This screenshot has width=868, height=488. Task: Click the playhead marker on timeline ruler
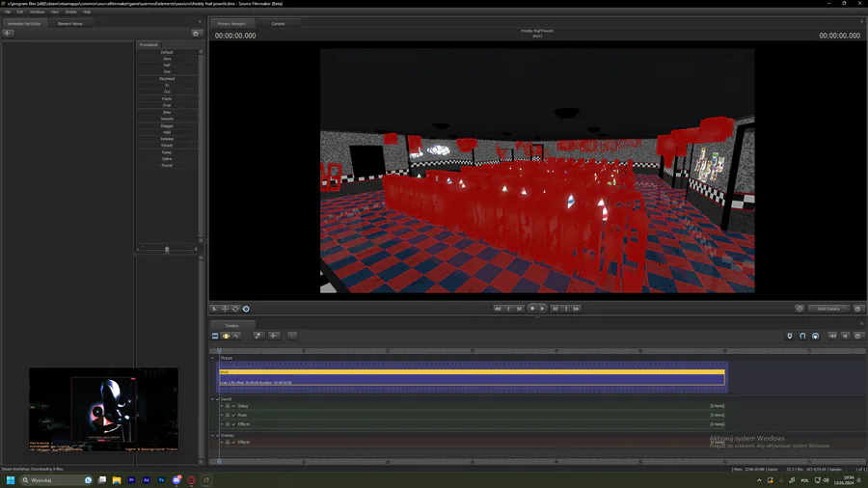tap(219, 351)
